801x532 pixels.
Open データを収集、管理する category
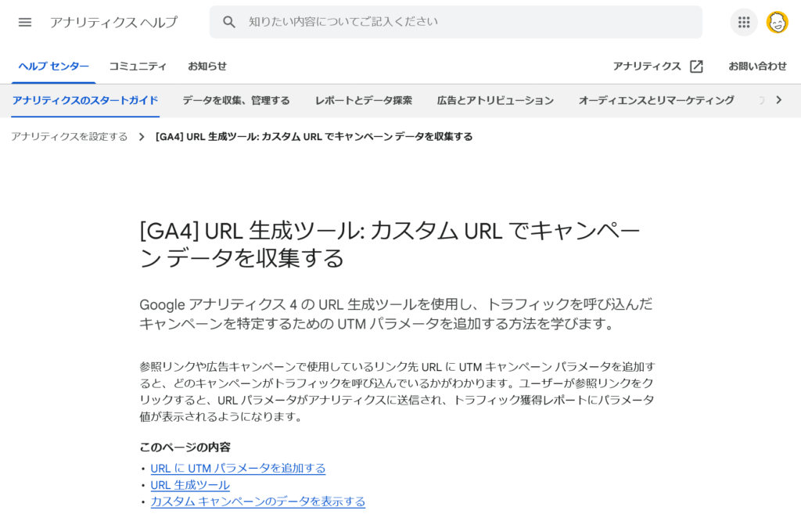click(236, 100)
